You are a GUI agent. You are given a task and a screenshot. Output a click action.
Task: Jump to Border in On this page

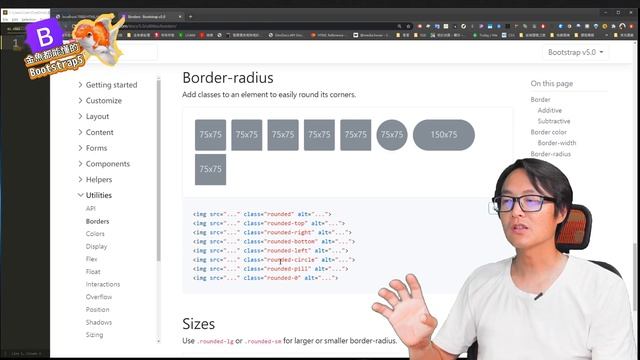pos(540,100)
